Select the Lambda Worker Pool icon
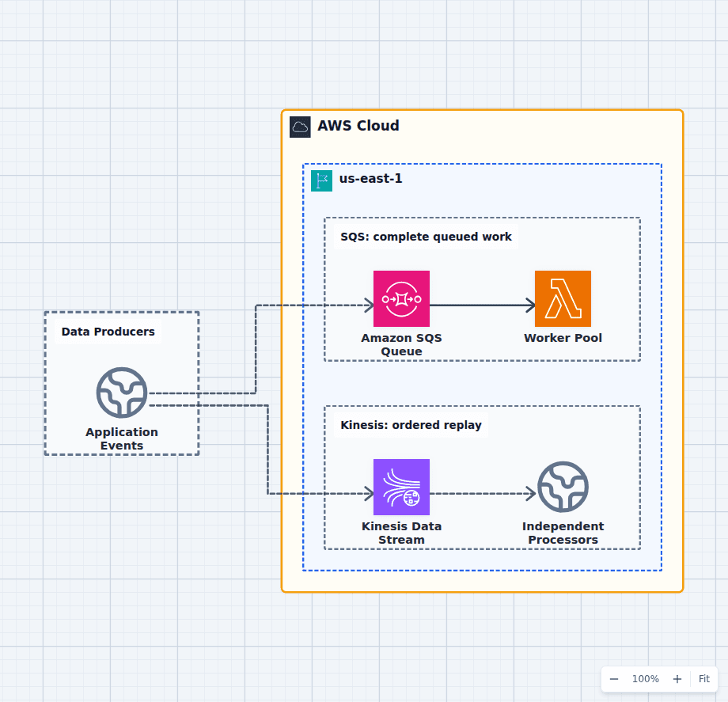 [563, 298]
